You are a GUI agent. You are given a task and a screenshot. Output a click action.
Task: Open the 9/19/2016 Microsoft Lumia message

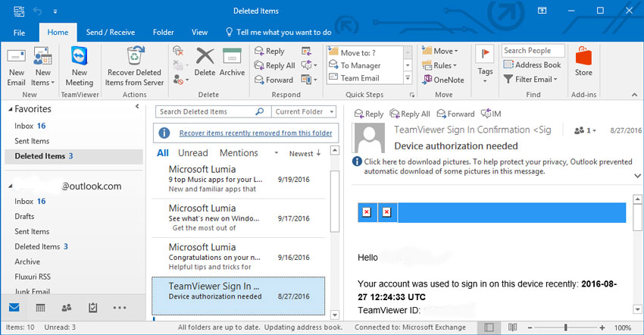pyautogui.click(x=239, y=179)
